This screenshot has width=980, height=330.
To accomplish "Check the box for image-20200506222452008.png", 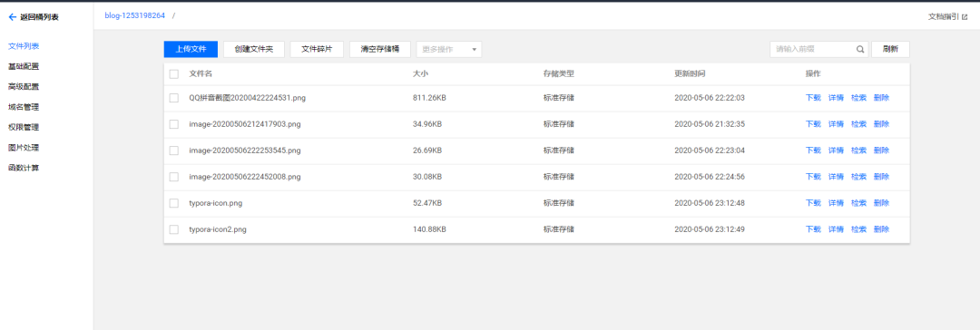I will click(x=173, y=177).
